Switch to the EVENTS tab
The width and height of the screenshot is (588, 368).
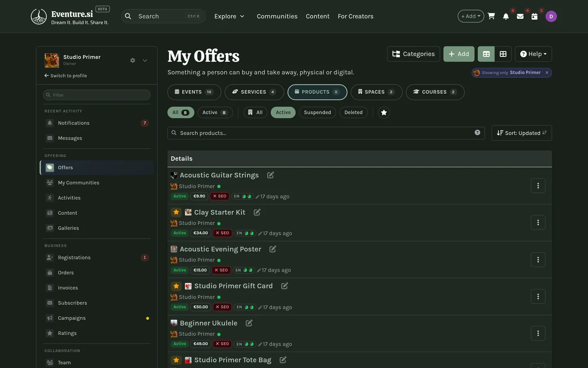coord(194,92)
